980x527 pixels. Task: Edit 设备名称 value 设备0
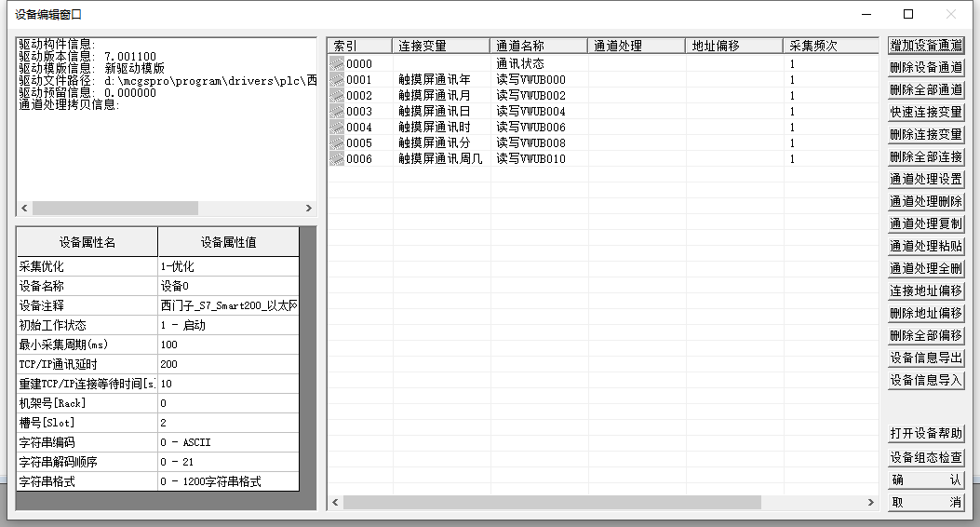[x=228, y=287]
